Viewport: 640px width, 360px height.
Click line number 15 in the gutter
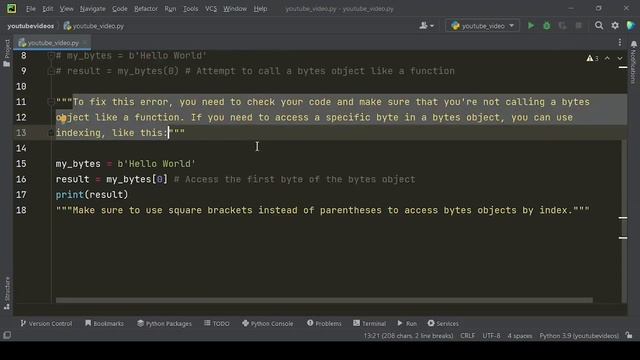pyautogui.click(x=21, y=164)
